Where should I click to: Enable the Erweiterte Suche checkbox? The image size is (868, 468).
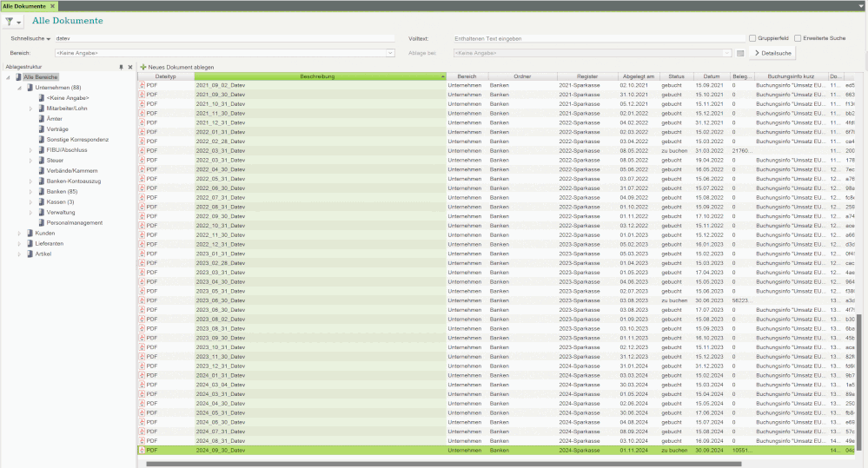798,38
